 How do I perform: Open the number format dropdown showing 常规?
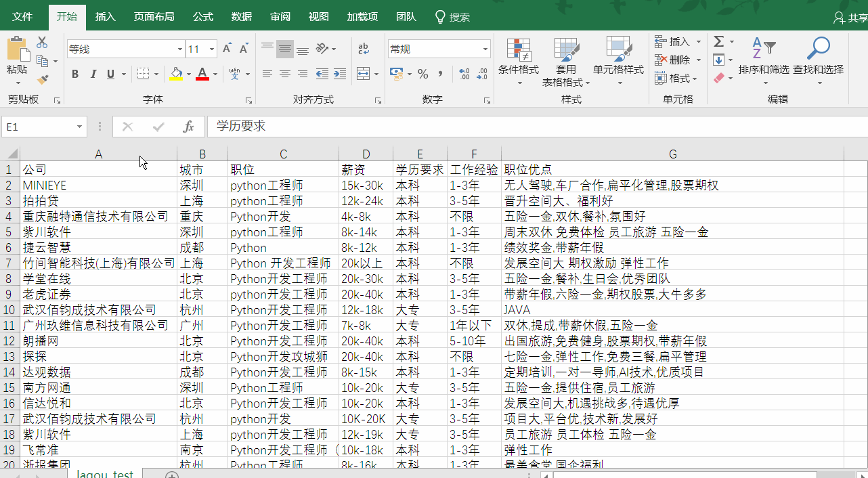[x=484, y=49]
